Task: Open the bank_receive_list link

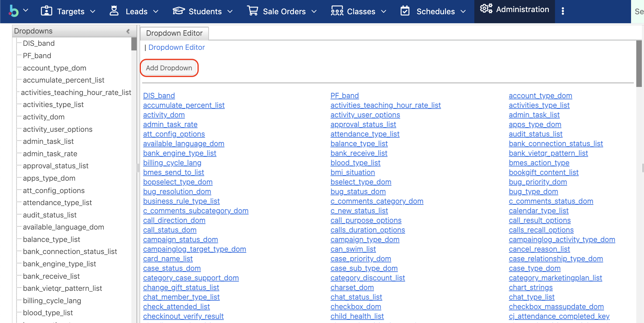Action: coord(359,153)
